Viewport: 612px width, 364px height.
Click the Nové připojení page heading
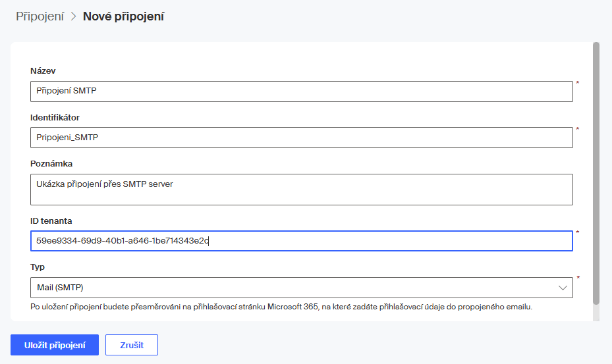(123, 16)
